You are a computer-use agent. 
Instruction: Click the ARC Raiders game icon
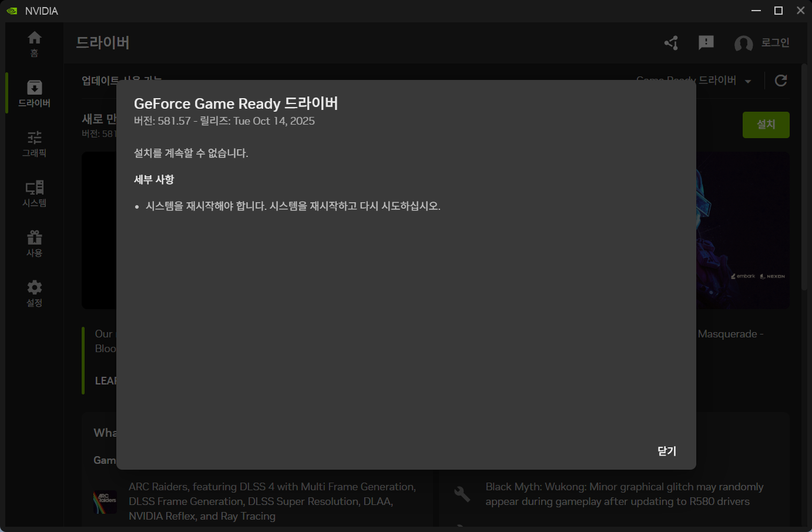pos(105,501)
